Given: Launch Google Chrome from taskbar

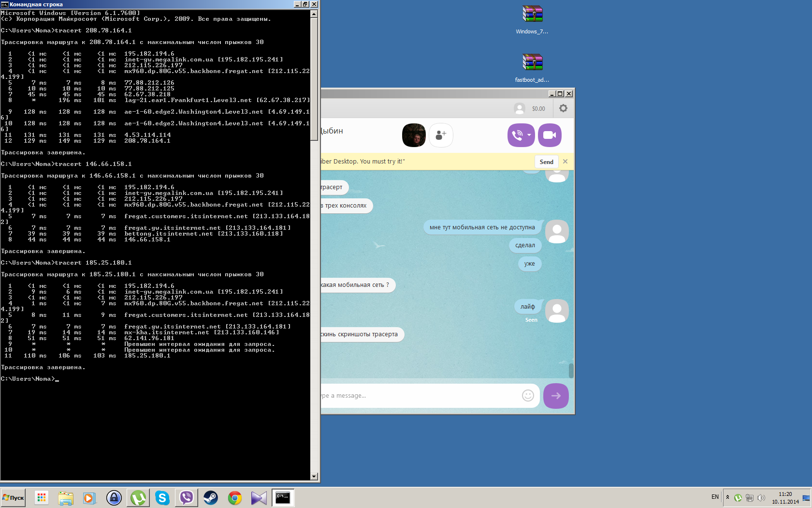Looking at the screenshot, I should click(235, 498).
